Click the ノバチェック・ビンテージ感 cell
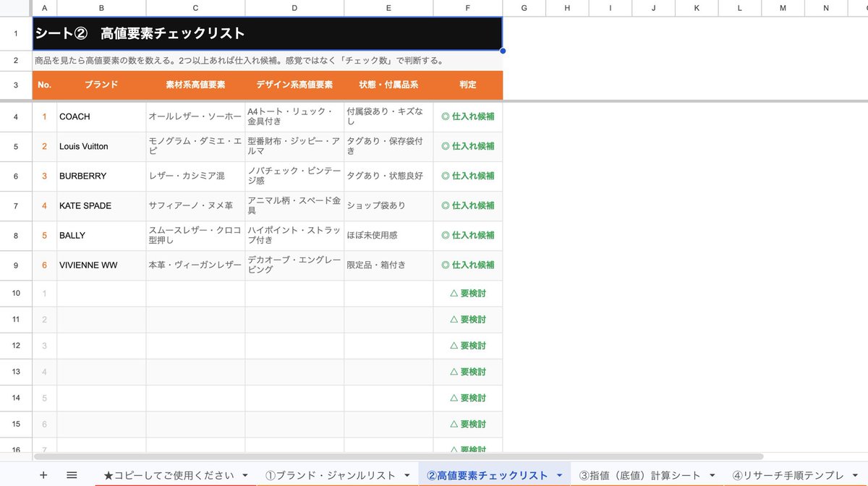 pos(294,176)
